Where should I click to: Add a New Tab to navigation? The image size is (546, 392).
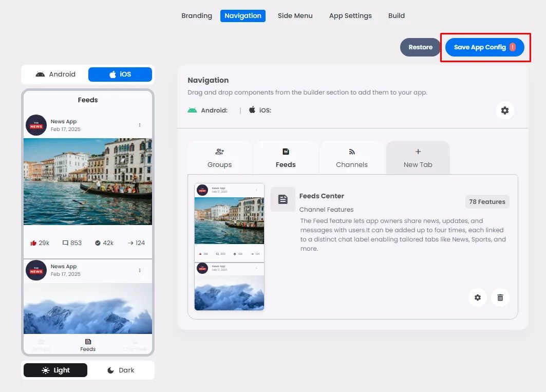tap(418, 158)
